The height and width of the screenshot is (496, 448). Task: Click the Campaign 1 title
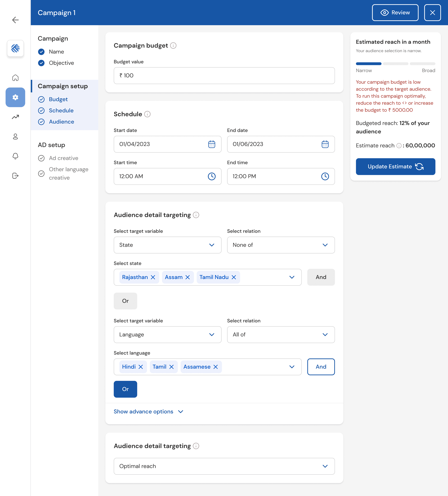[57, 13]
